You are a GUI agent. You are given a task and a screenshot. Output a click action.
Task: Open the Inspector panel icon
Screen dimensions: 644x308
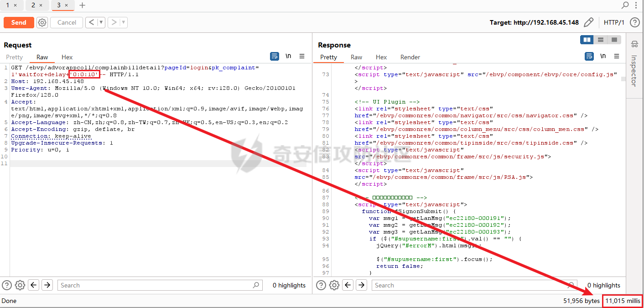(634, 44)
